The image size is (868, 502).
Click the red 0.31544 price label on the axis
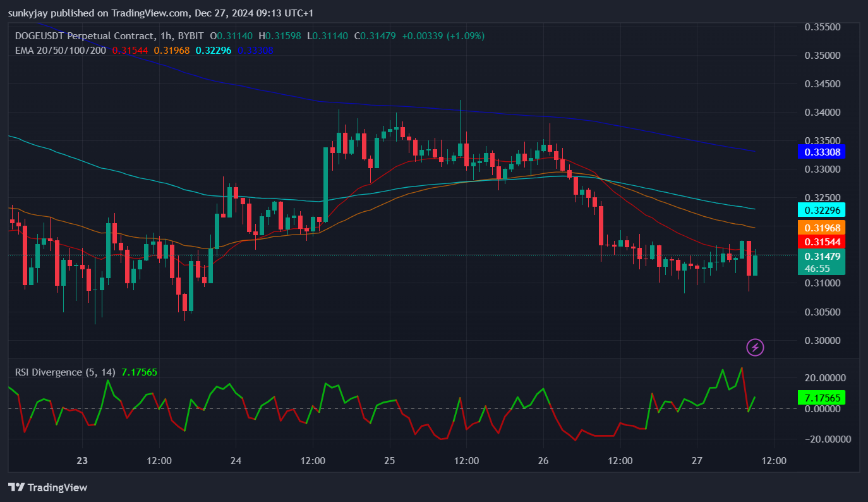tap(822, 242)
